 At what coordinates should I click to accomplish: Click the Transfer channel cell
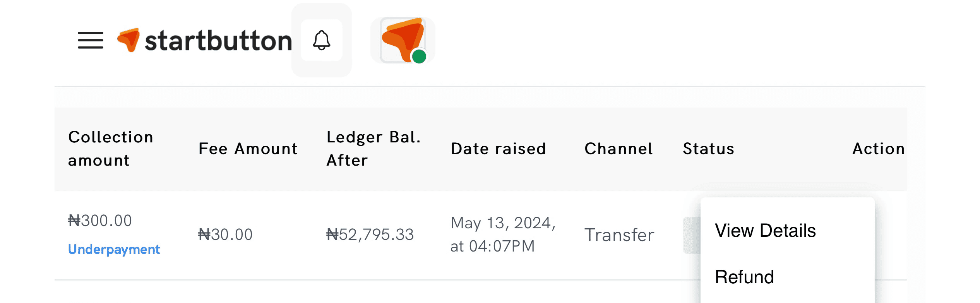(619, 235)
